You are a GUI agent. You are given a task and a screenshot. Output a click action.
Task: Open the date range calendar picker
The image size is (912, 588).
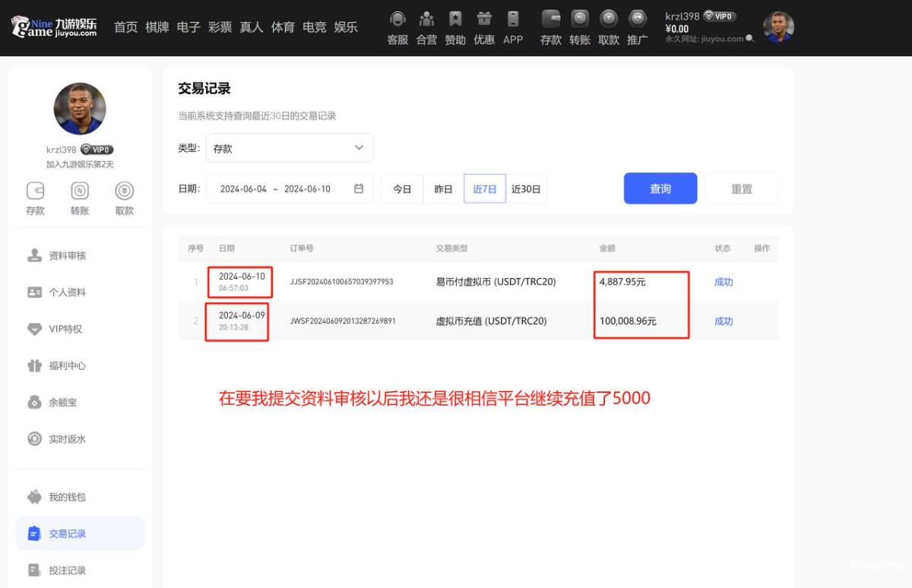[x=359, y=189]
